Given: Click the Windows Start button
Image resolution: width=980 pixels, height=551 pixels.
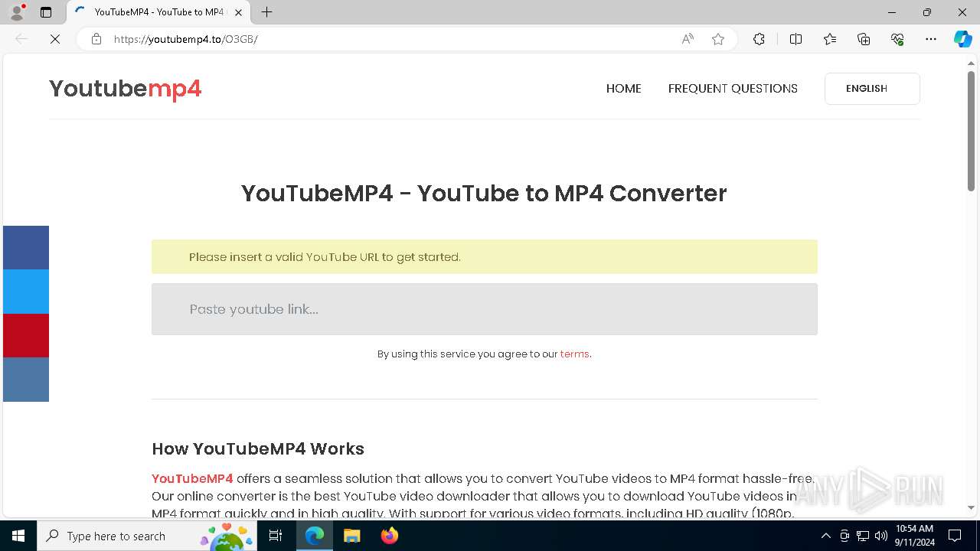Looking at the screenshot, I should coord(18,536).
